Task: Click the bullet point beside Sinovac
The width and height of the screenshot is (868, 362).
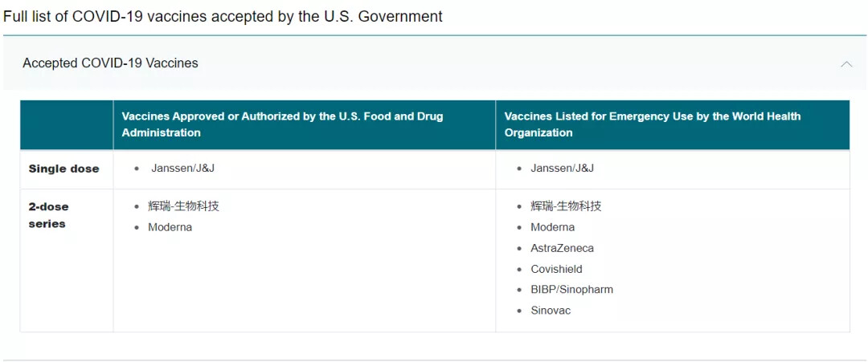Action: click(520, 311)
